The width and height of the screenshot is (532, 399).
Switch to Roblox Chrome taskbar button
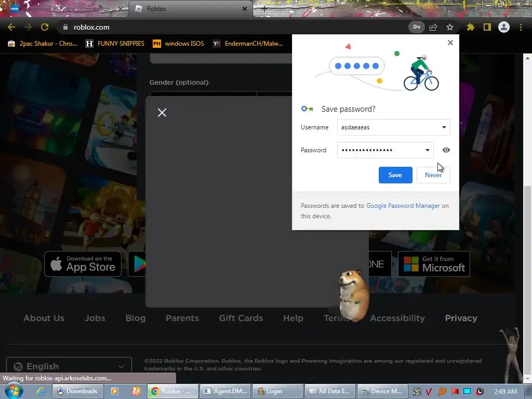click(172, 391)
